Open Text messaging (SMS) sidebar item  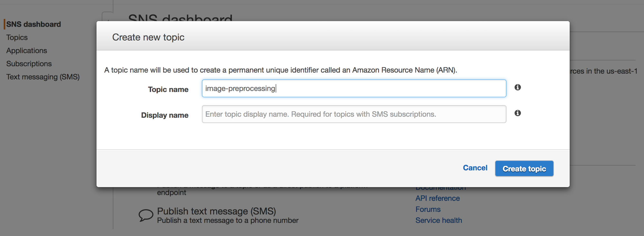pyautogui.click(x=43, y=77)
